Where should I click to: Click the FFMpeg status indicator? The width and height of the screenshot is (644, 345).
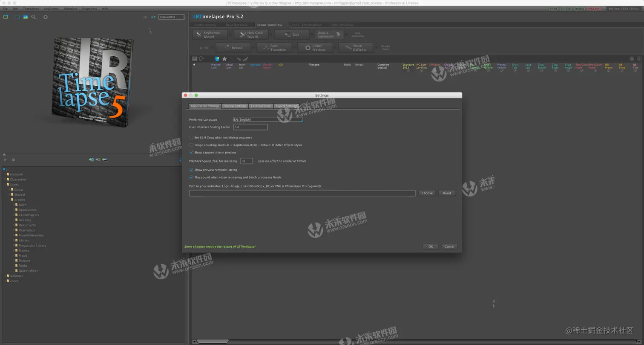579,9
